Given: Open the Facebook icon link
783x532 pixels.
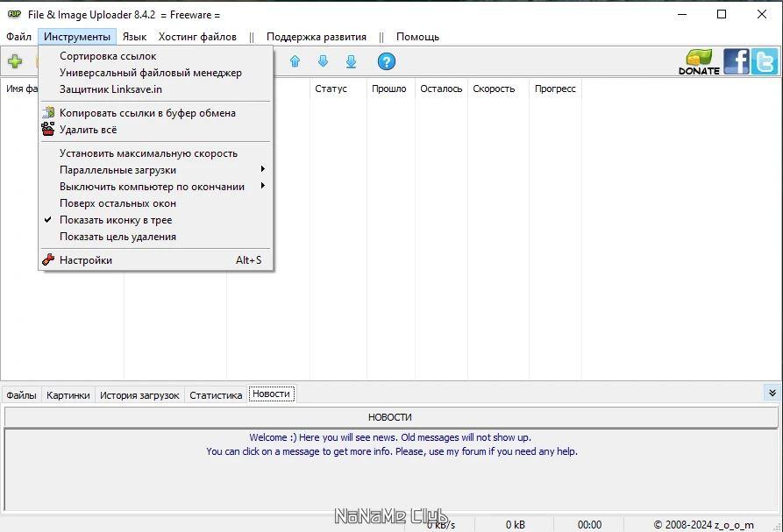Looking at the screenshot, I should pos(736,62).
